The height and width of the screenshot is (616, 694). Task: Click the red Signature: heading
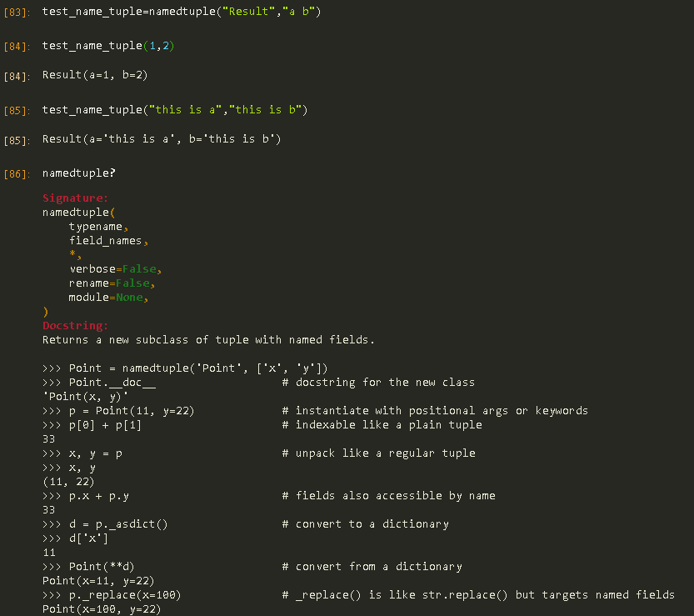click(x=75, y=198)
